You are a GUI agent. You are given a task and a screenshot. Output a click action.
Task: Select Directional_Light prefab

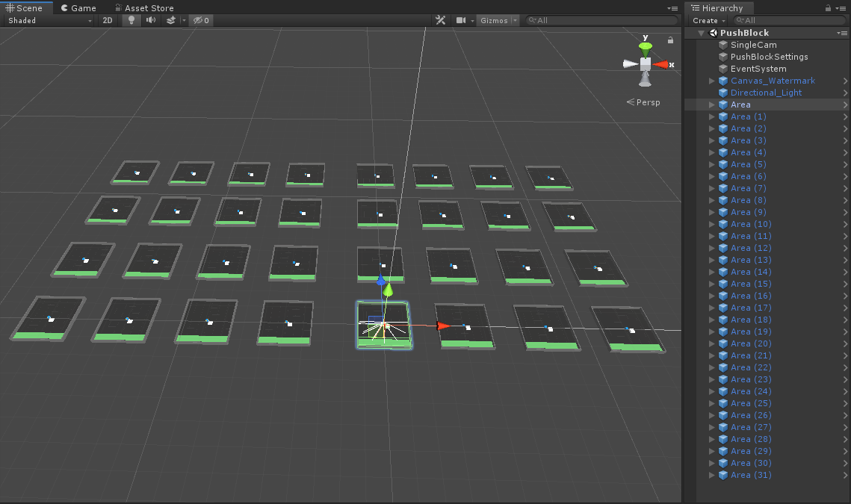point(766,93)
